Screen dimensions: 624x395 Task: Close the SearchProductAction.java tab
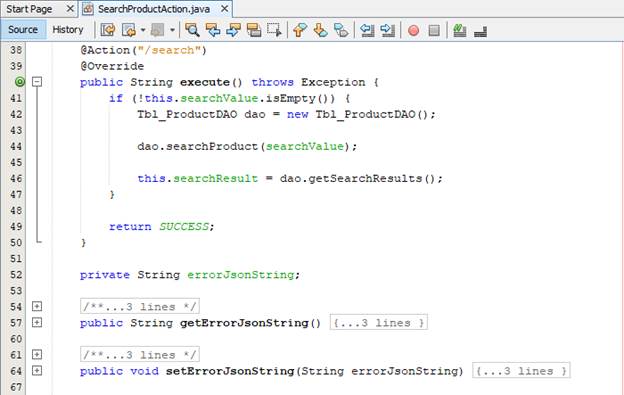click(224, 8)
